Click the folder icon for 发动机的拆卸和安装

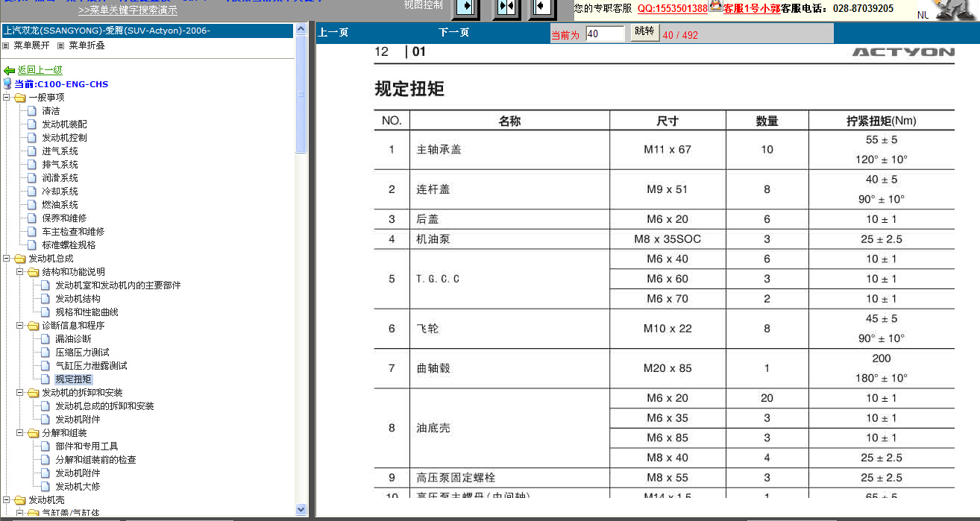pos(33,393)
